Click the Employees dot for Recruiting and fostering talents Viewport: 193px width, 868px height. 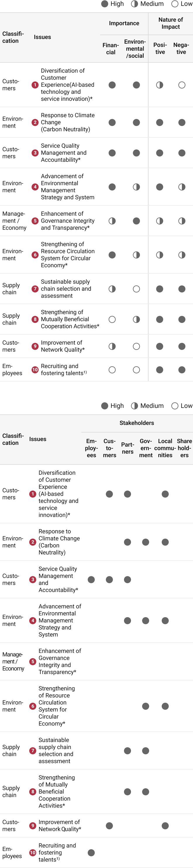pyautogui.click(x=91, y=852)
